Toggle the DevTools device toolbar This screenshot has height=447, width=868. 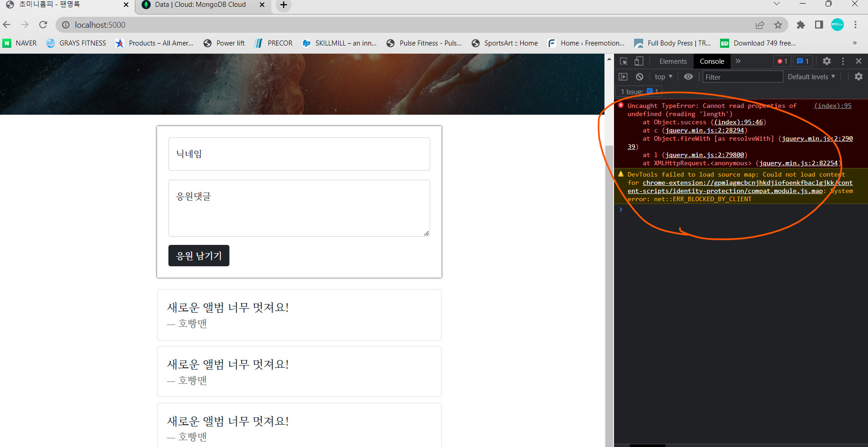click(639, 61)
